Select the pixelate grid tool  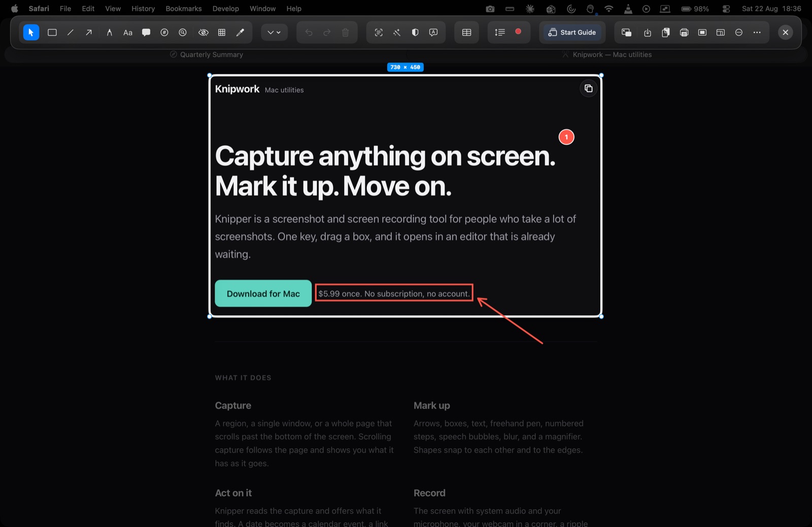[x=222, y=32]
